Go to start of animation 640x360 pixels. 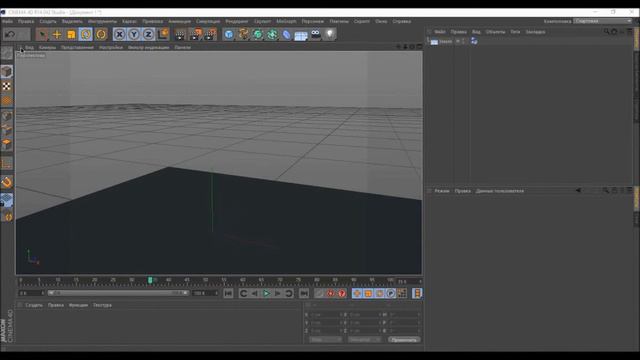coord(228,293)
